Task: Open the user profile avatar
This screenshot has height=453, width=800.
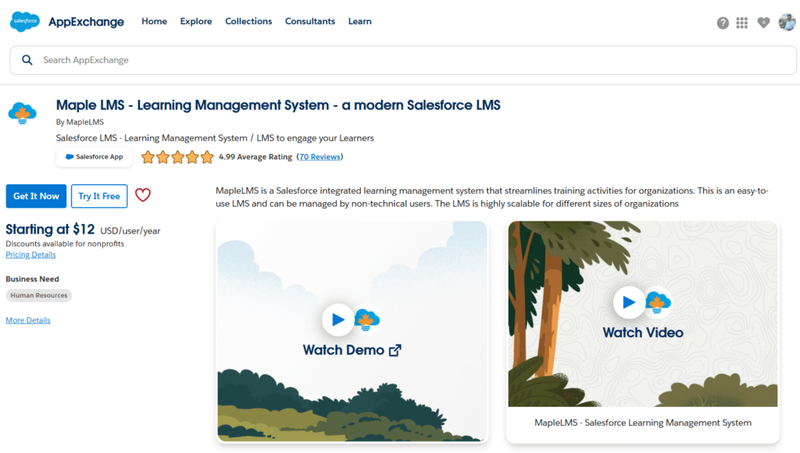Action: 787,22
